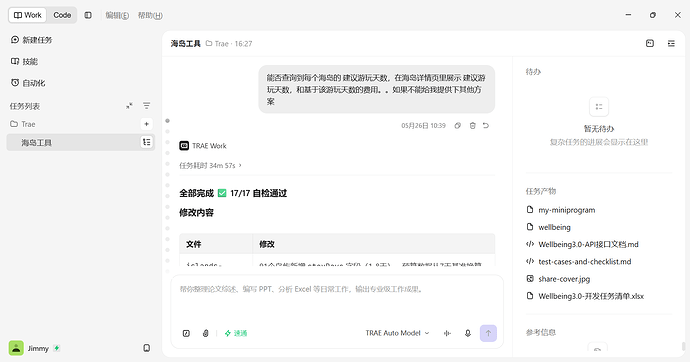Click the 任务产物 section heading

point(541,191)
